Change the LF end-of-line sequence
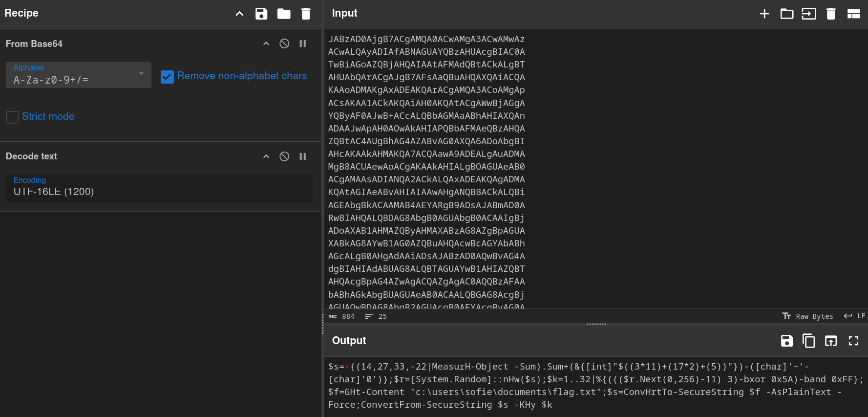This screenshot has height=417, width=868. point(854,316)
